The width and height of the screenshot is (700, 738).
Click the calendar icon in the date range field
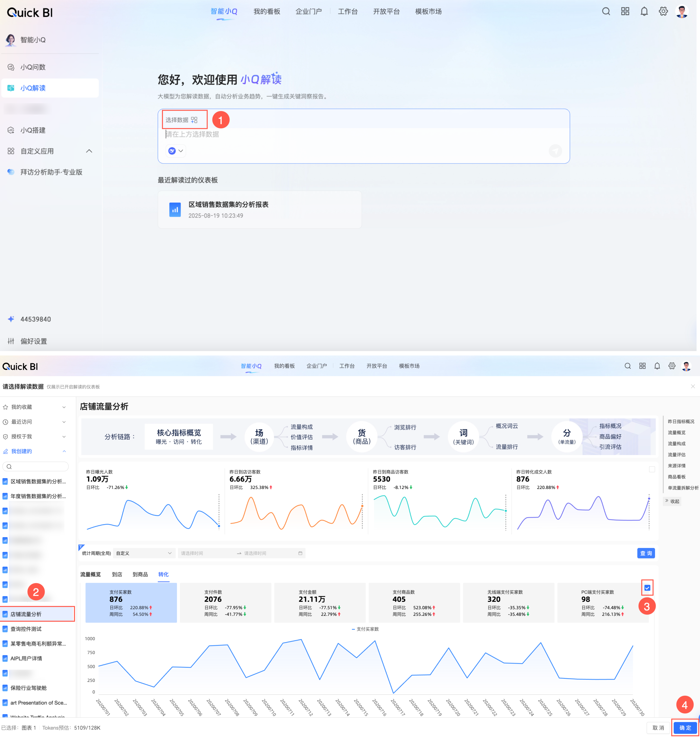[300, 553]
